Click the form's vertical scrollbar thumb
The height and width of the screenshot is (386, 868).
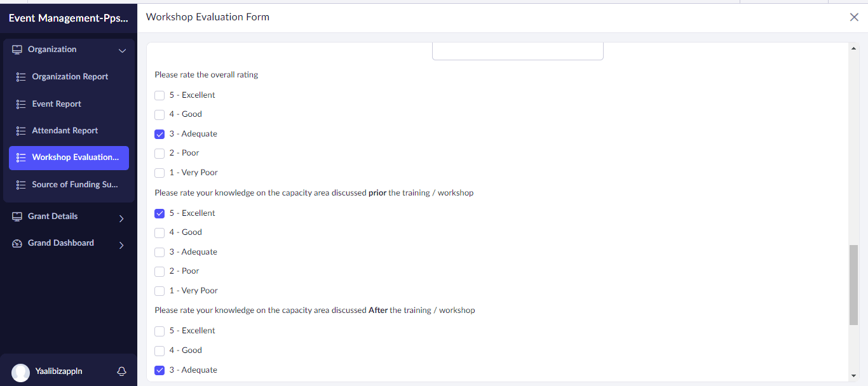(x=853, y=284)
